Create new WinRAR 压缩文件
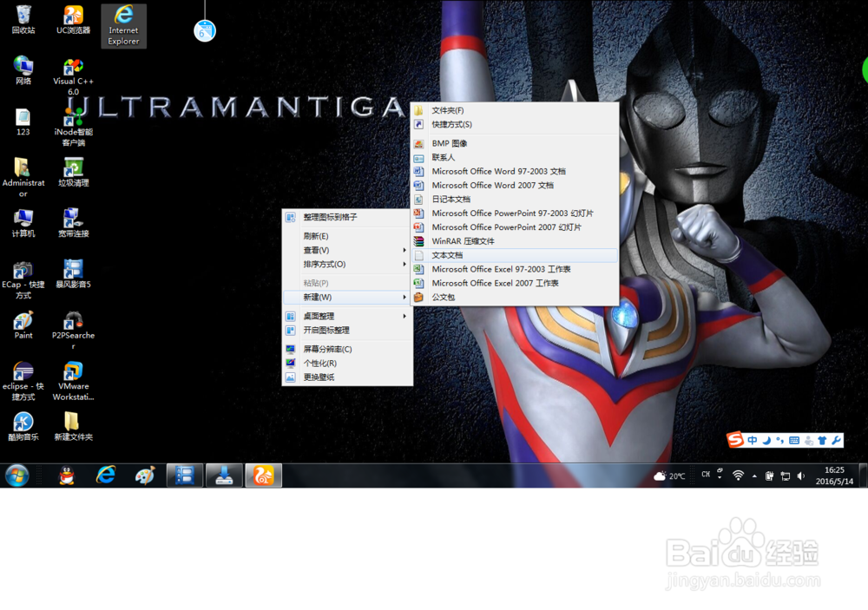 click(x=515, y=241)
